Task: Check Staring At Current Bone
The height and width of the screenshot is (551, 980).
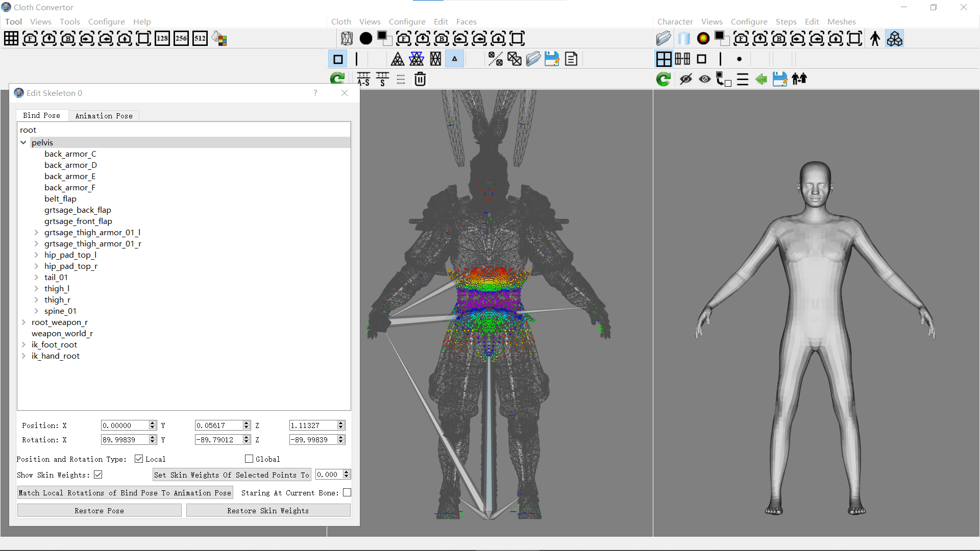Action: coord(347,492)
